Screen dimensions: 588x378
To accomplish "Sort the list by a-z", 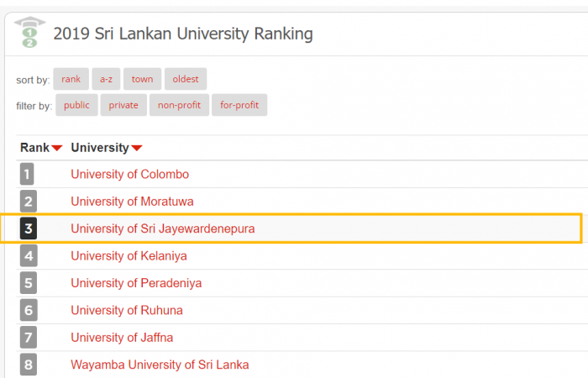I will click(106, 79).
